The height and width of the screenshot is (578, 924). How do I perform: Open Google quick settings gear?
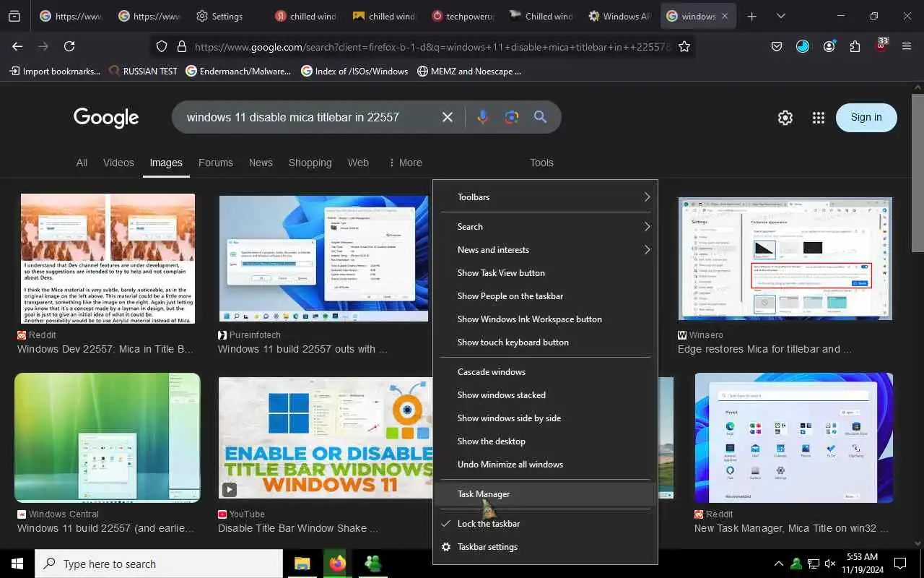[x=785, y=118]
